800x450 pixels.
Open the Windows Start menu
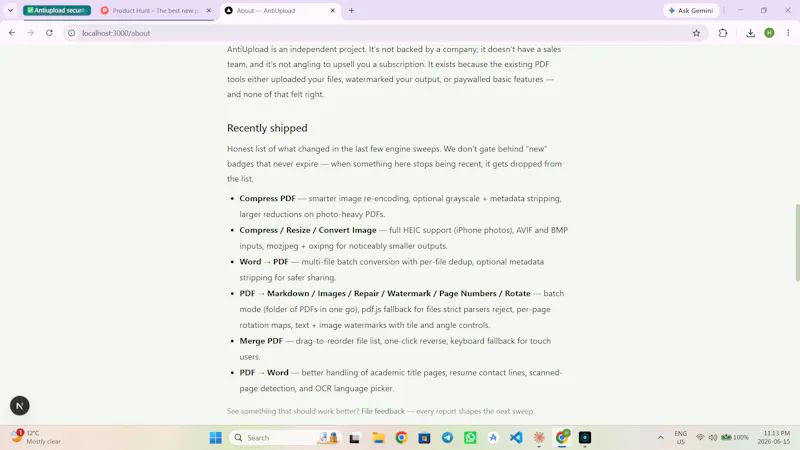pyautogui.click(x=216, y=438)
